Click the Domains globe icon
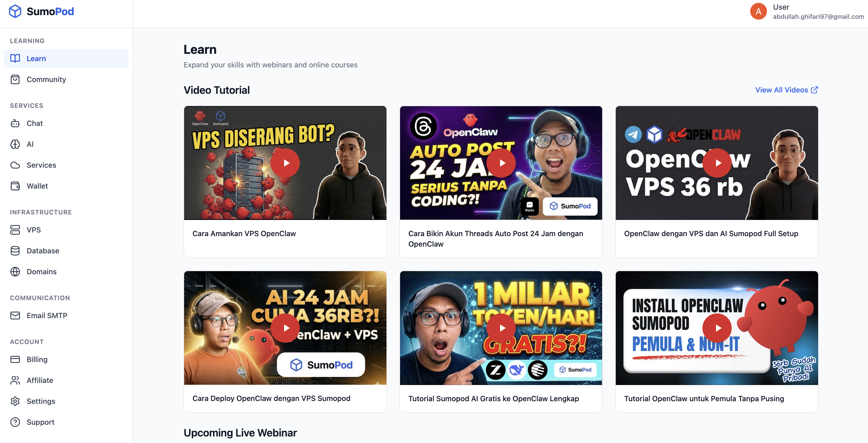Screen dimensions: 868x443 click(x=15, y=272)
